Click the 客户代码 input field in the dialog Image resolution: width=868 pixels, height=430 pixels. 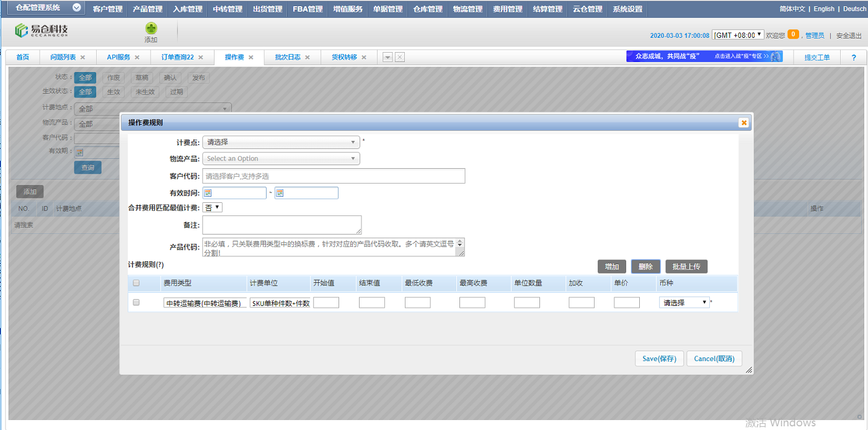334,176
